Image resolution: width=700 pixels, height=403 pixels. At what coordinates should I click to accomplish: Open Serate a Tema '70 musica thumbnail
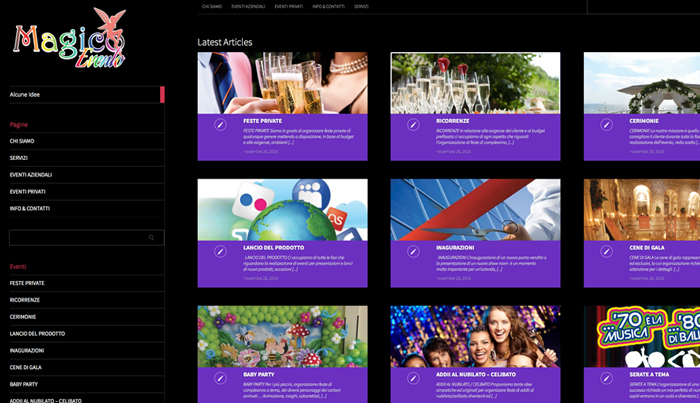(x=642, y=337)
